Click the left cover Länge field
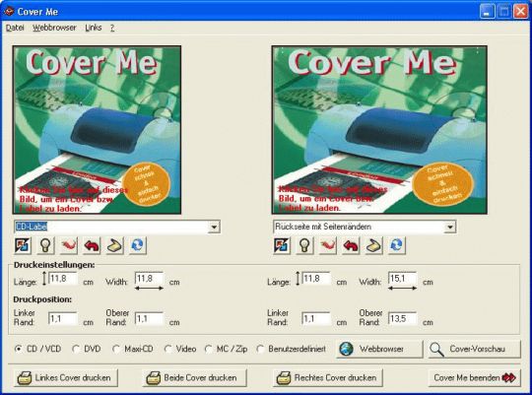532x395 pixels. point(63,279)
